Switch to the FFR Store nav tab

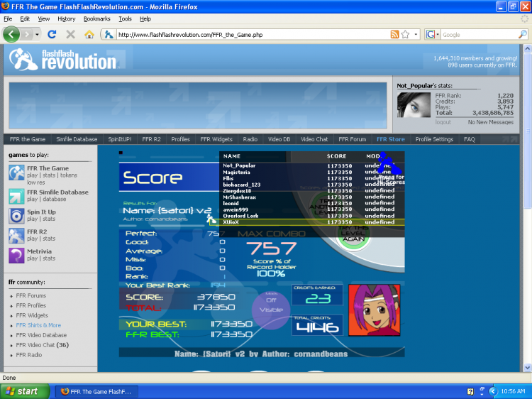click(x=391, y=139)
